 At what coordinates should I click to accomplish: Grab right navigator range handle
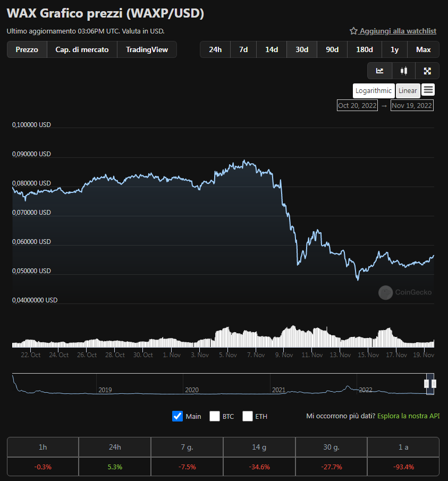tap(434, 383)
